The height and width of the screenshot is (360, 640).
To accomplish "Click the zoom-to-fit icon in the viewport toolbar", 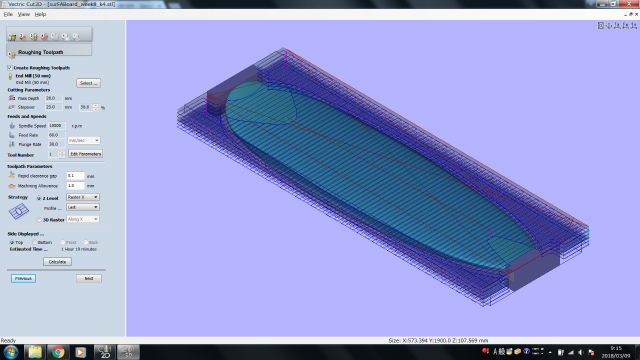I will (601, 26).
